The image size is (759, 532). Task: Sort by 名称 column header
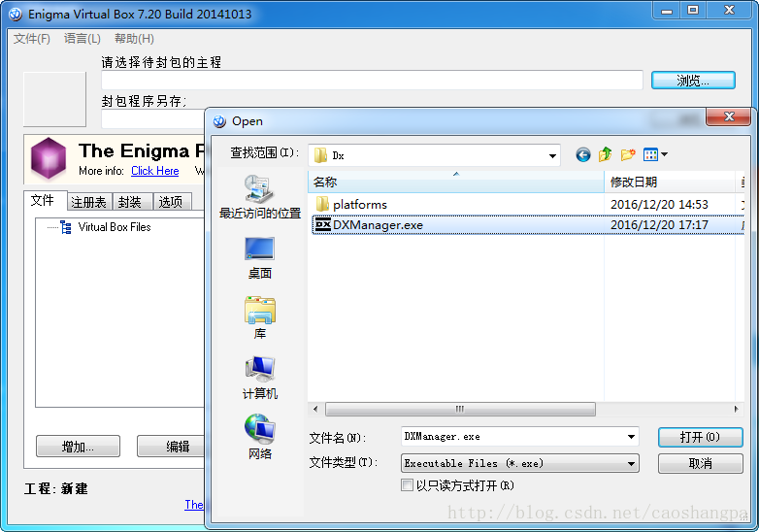click(455, 182)
